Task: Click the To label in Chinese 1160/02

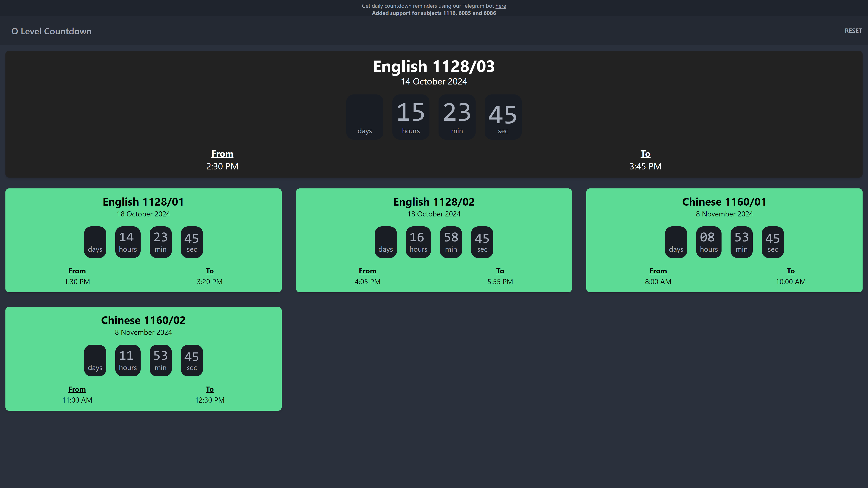Action: [210, 389]
